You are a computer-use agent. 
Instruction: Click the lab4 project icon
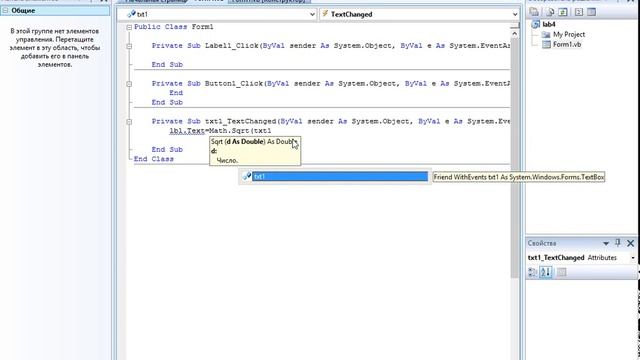pos(536,24)
